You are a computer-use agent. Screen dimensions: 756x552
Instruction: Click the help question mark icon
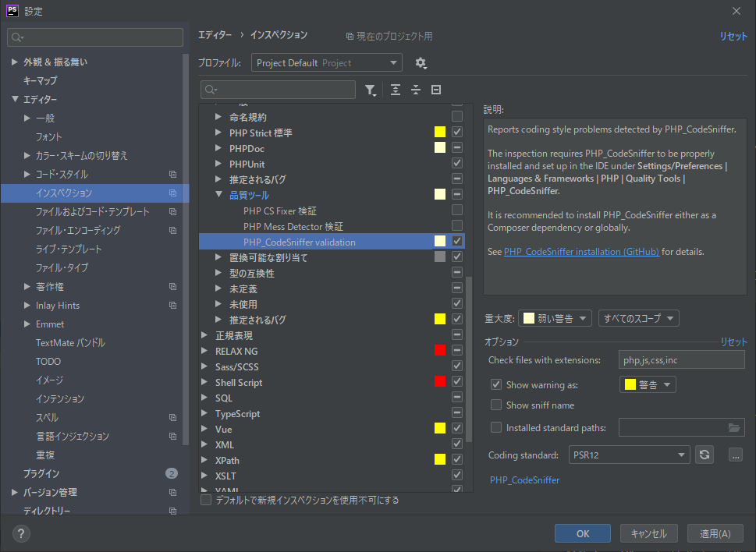[x=21, y=533]
